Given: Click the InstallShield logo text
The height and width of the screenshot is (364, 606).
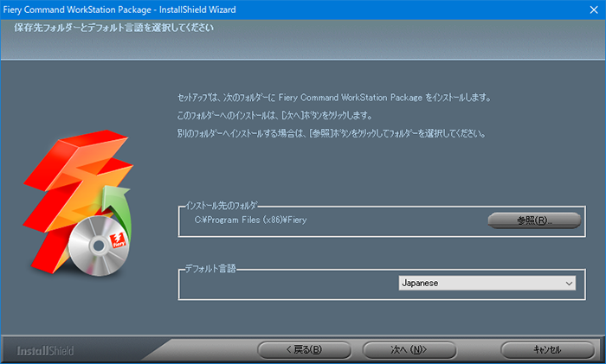Looking at the screenshot, I should point(45,351).
